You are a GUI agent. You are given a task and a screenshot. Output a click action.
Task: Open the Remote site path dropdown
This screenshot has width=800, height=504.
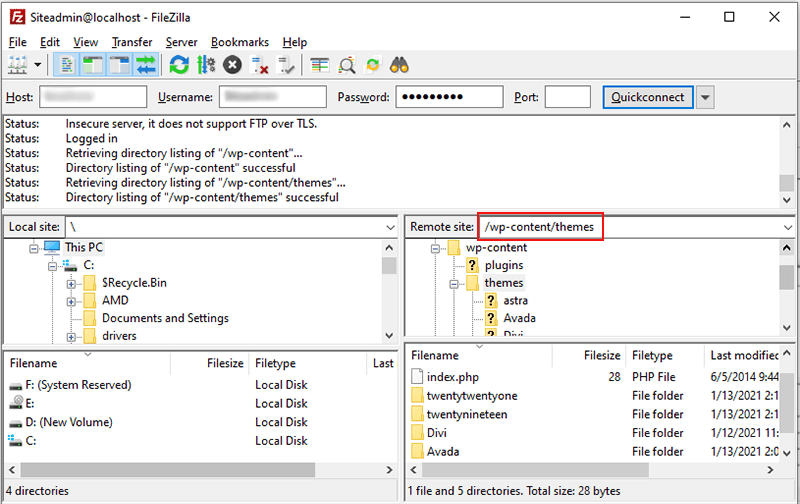click(788, 227)
